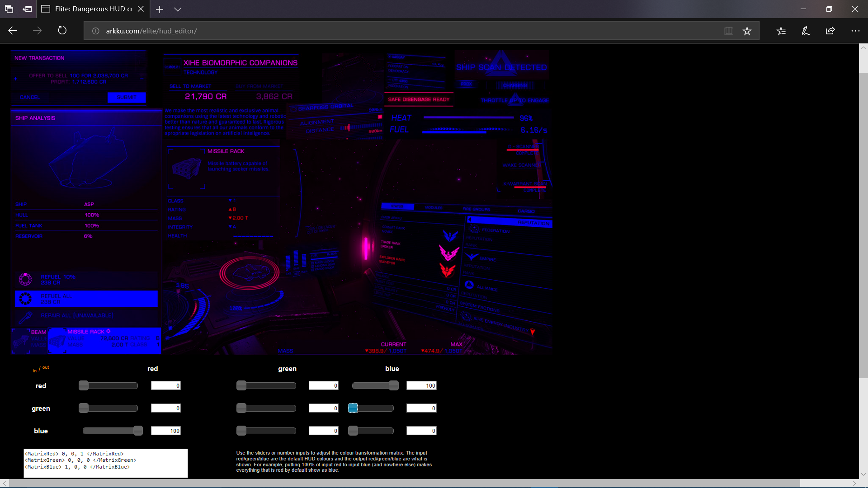This screenshot has height=488, width=868.
Task: Adjust the blue-in to red-out slider
Action: click(113, 431)
